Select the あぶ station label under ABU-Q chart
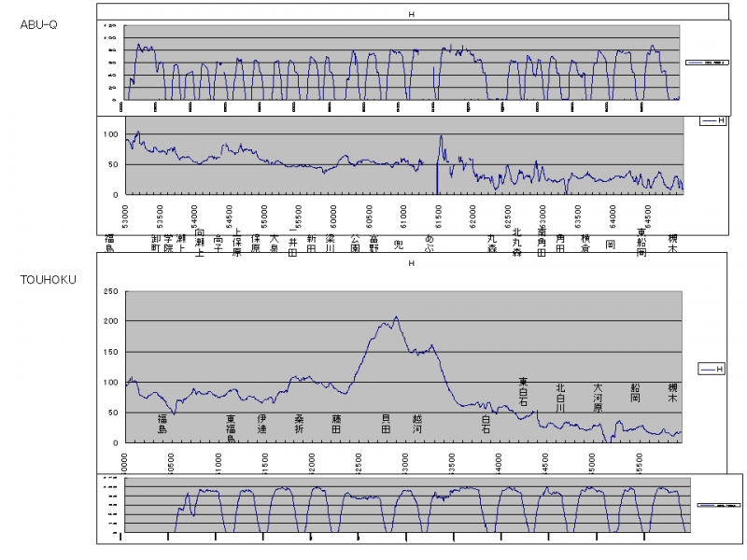Viewport: 747px width, 560px height. click(x=430, y=244)
